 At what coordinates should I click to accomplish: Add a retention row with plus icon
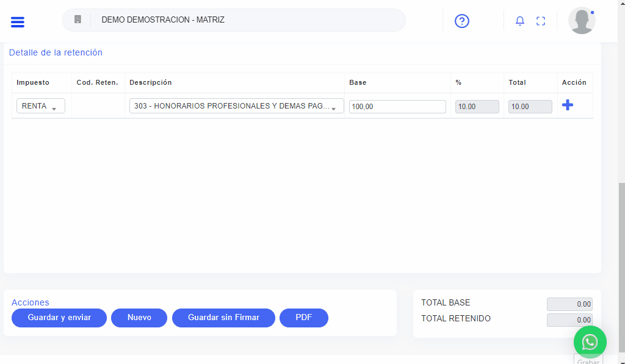tap(568, 105)
